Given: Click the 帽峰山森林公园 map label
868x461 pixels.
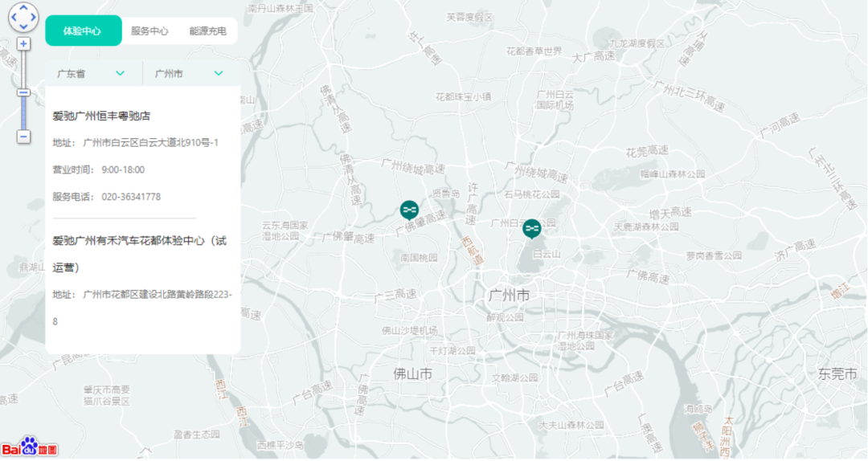Looking at the screenshot, I should (673, 173).
